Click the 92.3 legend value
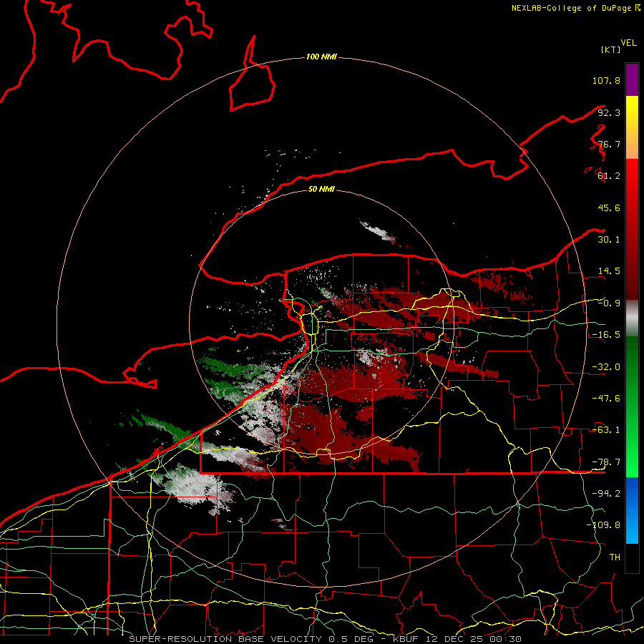This screenshot has width=644, height=644. (609, 112)
